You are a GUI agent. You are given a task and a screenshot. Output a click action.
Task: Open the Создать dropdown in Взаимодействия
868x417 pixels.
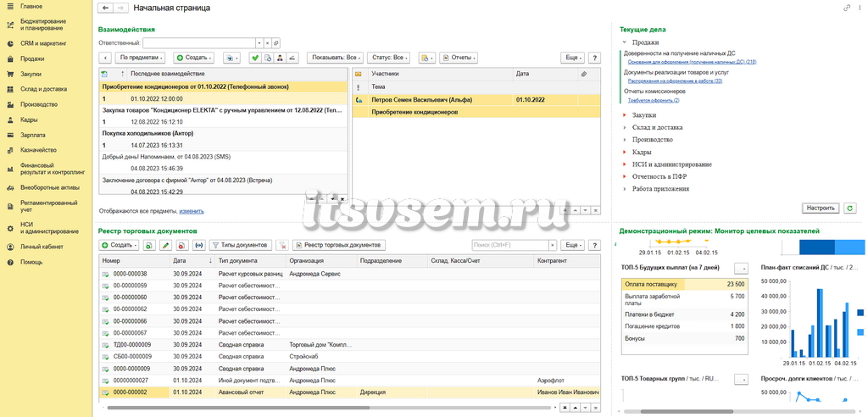[x=194, y=58]
